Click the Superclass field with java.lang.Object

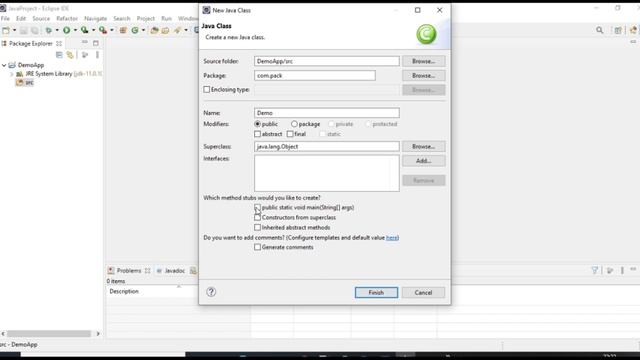pyautogui.click(x=327, y=147)
